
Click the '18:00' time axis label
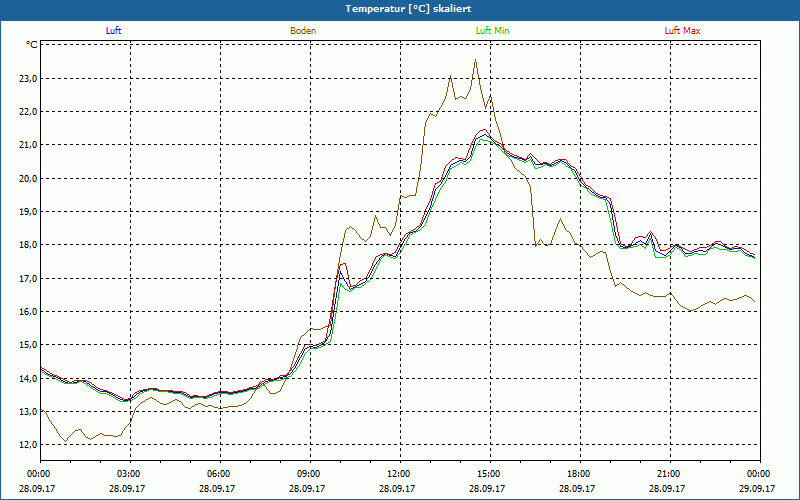580,474
